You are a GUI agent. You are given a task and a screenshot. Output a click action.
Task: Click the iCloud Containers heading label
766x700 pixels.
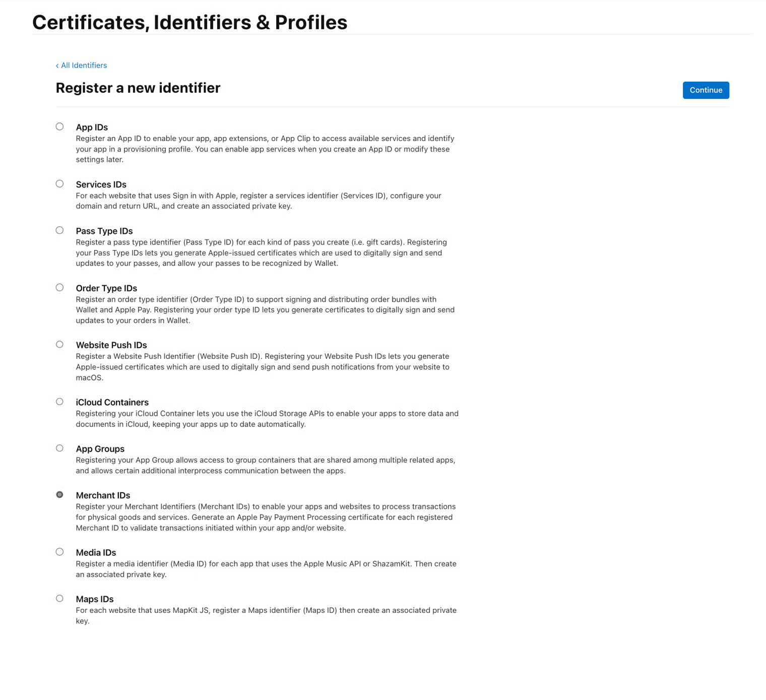112,402
